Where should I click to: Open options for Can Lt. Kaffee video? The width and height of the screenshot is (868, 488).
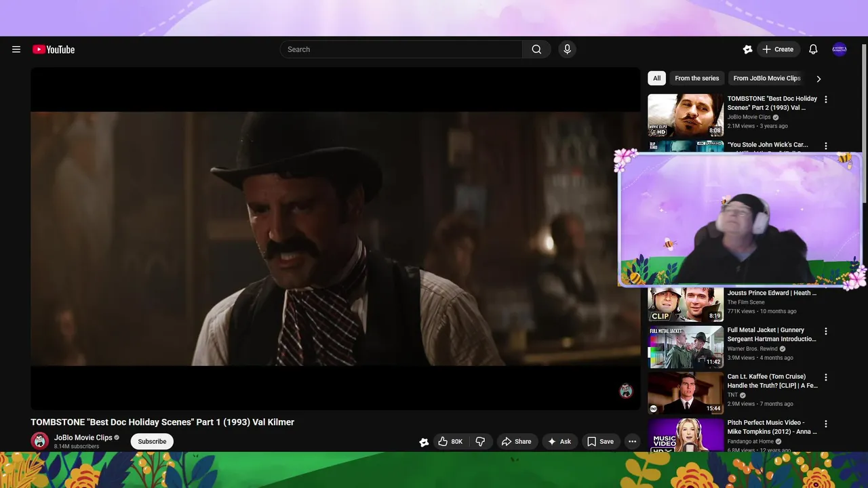pyautogui.click(x=825, y=378)
